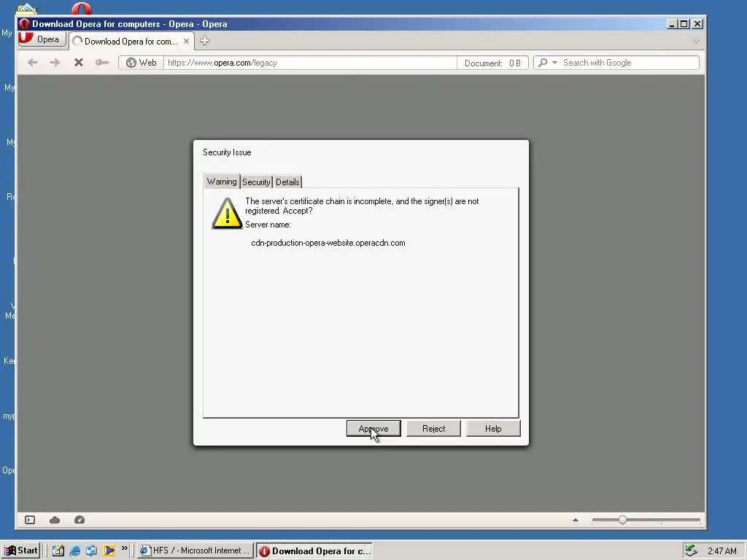The image size is (747, 560).
Task: Click the Download Opera taskbar button
Action: tap(314, 551)
